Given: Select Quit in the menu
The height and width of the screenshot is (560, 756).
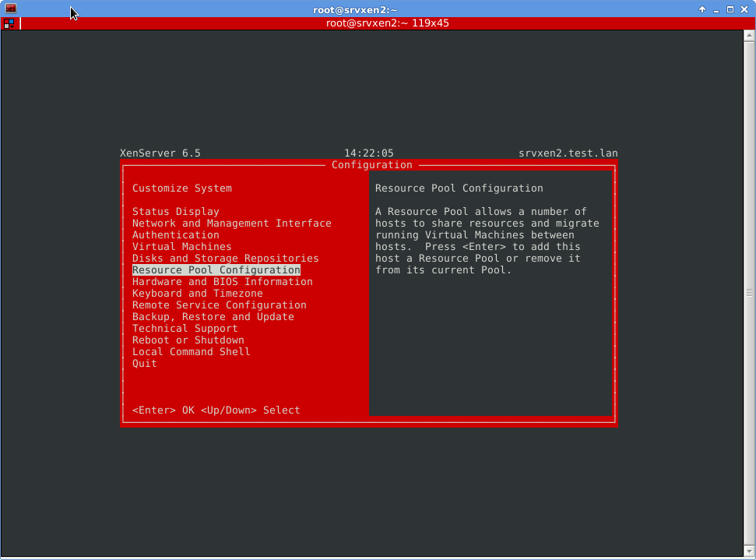Looking at the screenshot, I should (144, 363).
